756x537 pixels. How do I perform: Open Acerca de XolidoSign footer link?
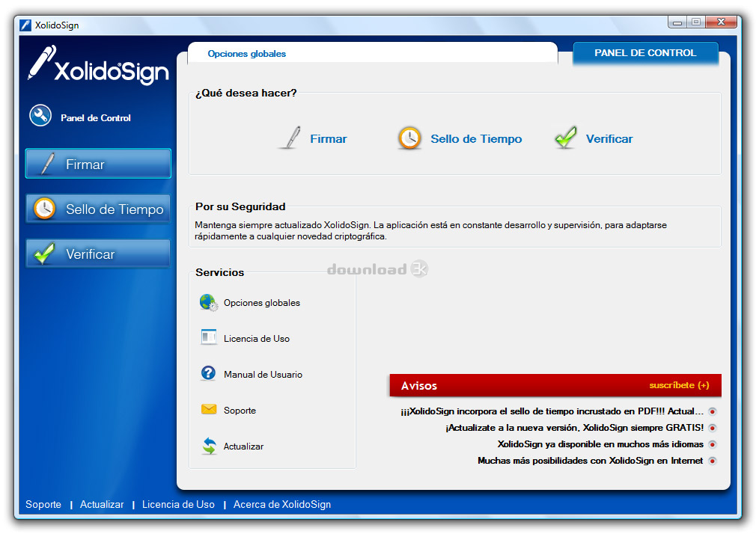(x=282, y=505)
